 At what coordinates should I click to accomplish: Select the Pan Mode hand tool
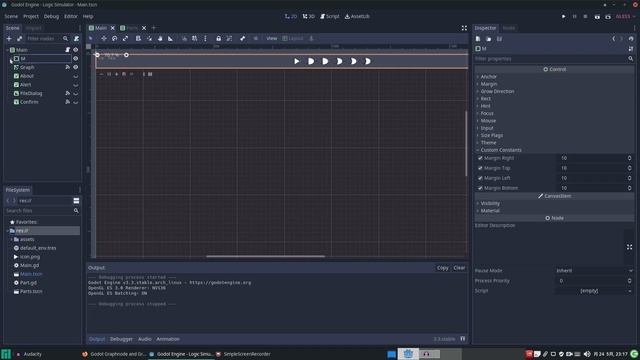160,38
